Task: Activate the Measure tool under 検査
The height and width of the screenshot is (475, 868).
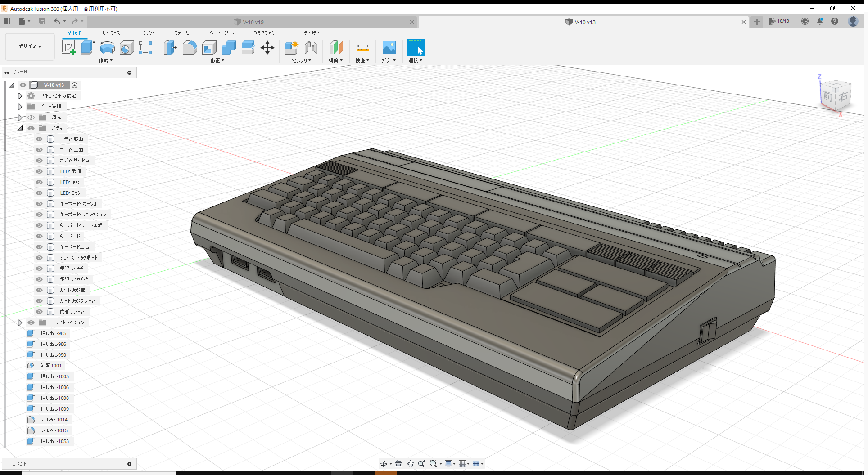Action: 362,48
